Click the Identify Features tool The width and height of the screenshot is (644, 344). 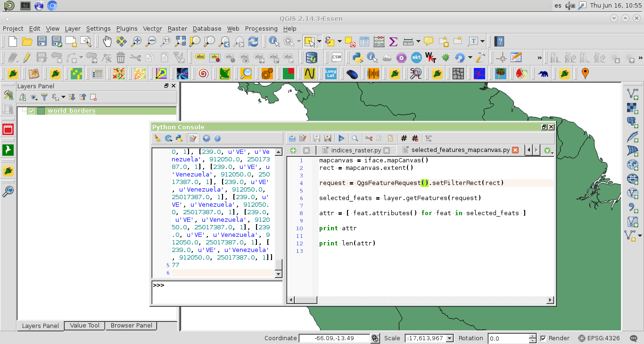pyautogui.click(x=274, y=42)
